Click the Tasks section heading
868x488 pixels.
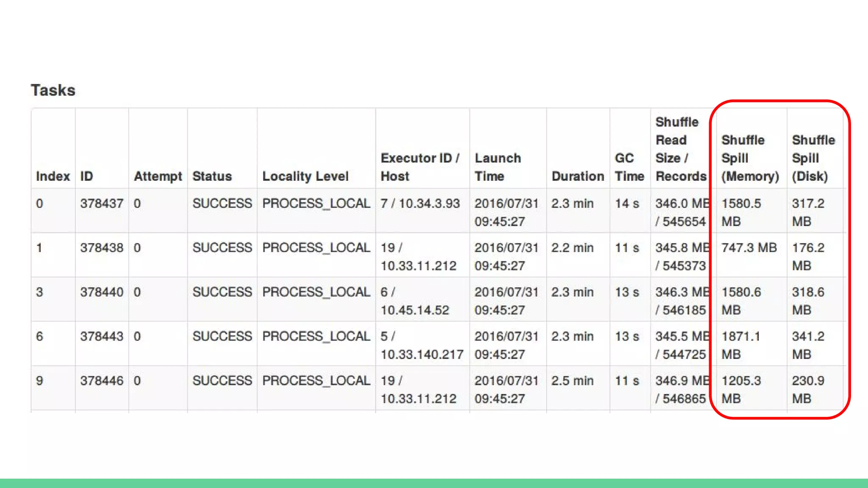point(53,90)
